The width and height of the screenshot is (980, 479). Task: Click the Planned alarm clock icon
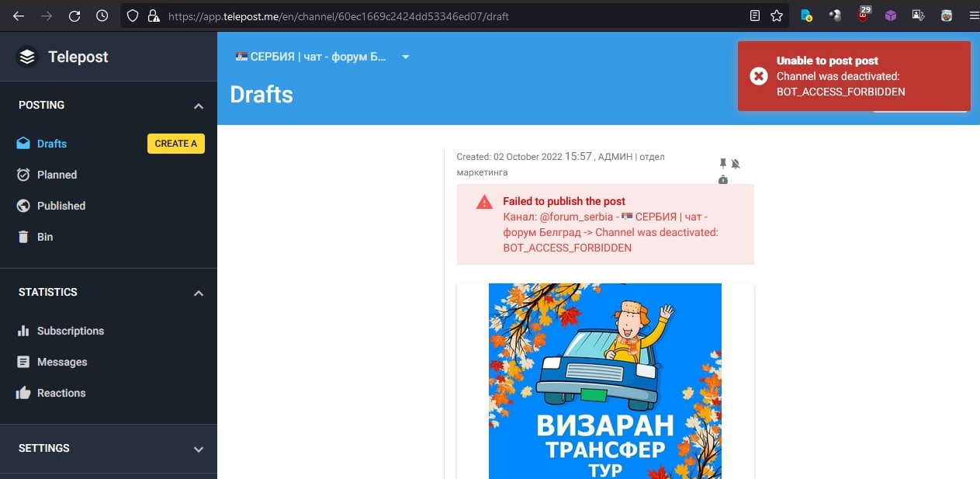tap(23, 175)
